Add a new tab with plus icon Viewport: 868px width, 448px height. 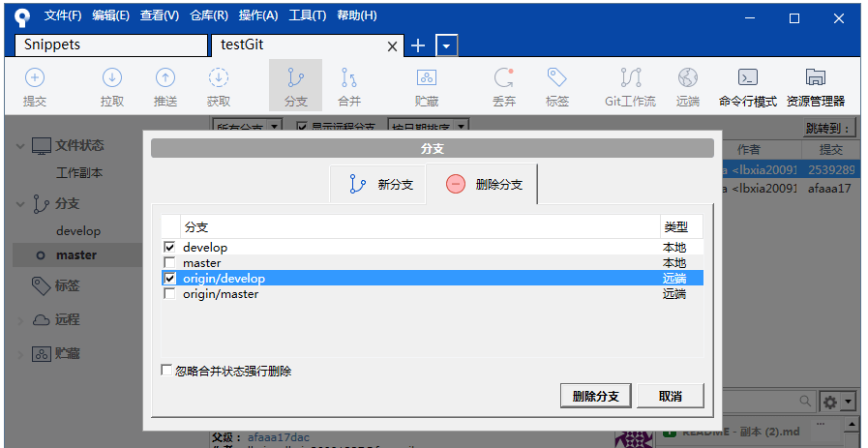[418, 46]
